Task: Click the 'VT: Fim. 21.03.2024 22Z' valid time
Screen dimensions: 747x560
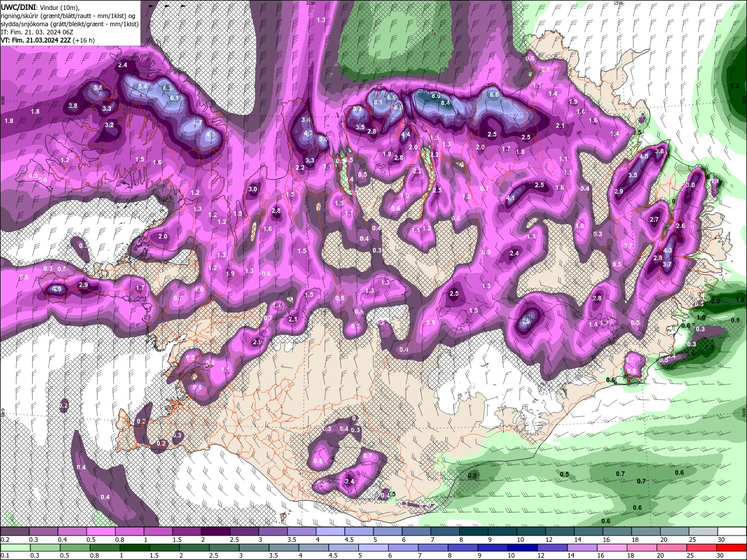Action: coord(36,40)
